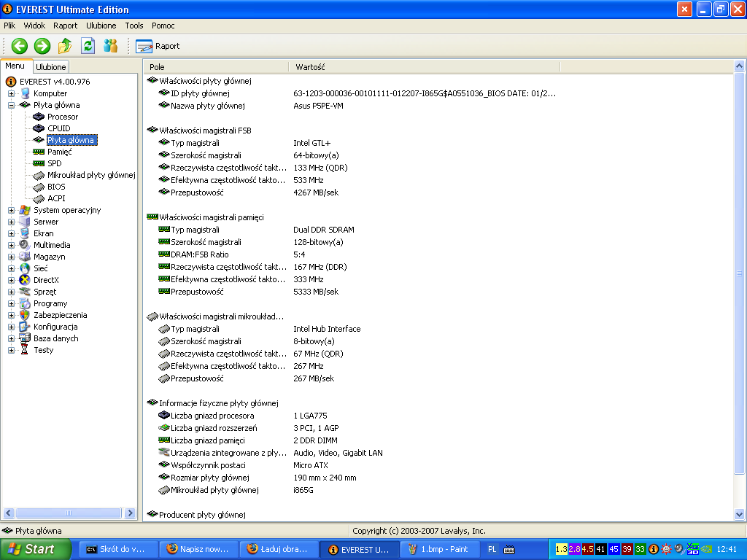
Task: Click the on-screen keyboard icon in the taskbar
Action: (509, 550)
